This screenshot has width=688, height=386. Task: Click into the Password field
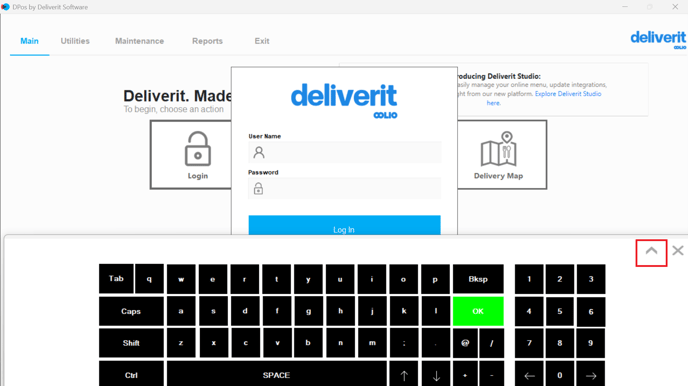tap(344, 188)
